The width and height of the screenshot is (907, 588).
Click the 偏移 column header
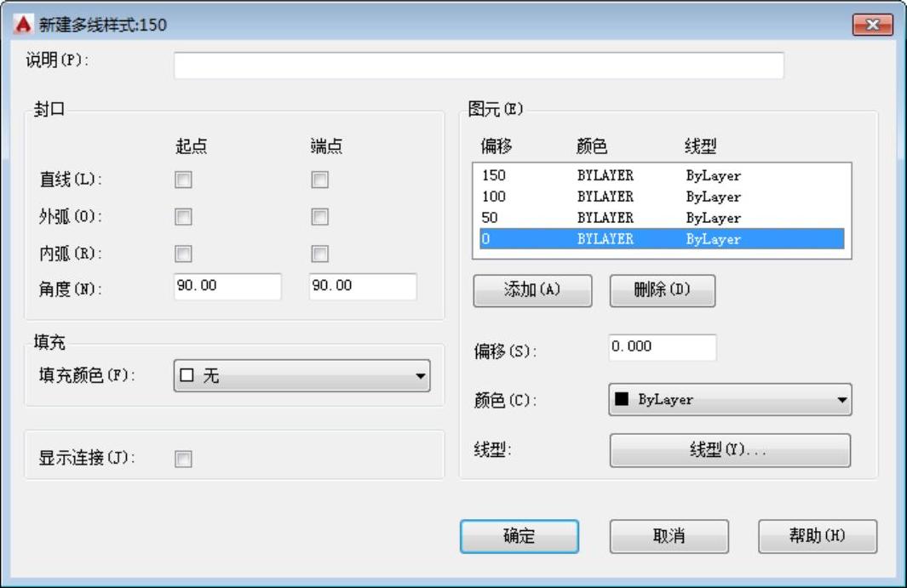tap(497, 147)
